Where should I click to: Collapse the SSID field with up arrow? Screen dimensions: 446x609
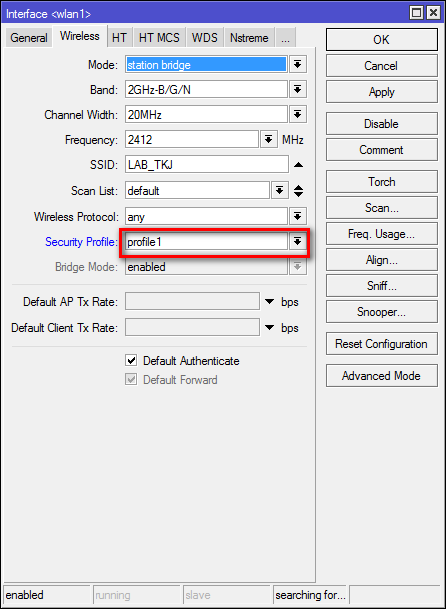298,165
